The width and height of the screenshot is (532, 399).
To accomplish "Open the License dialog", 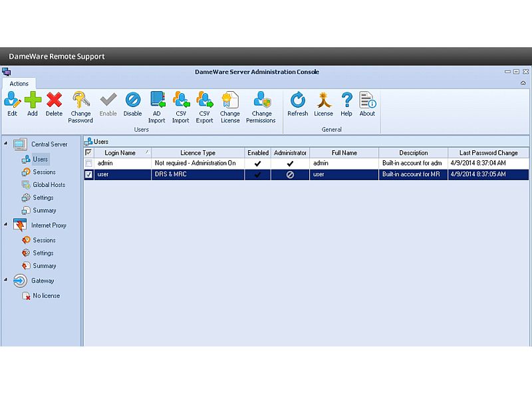I will pyautogui.click(x=323, y=104).
